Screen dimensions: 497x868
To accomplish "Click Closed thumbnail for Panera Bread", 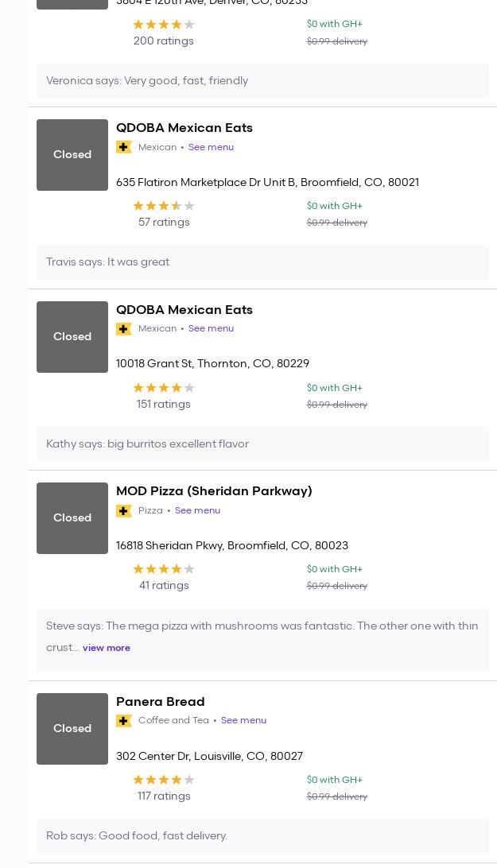I will tap(72, 729).
